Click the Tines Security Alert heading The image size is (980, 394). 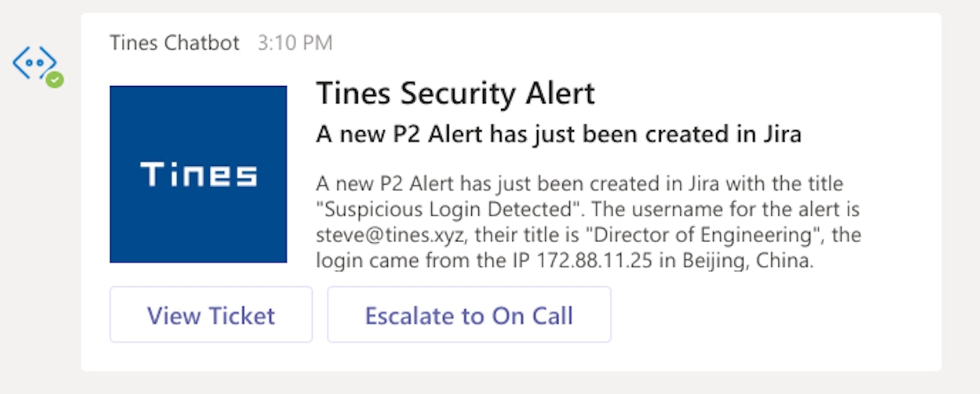click(x=455, y=93)
